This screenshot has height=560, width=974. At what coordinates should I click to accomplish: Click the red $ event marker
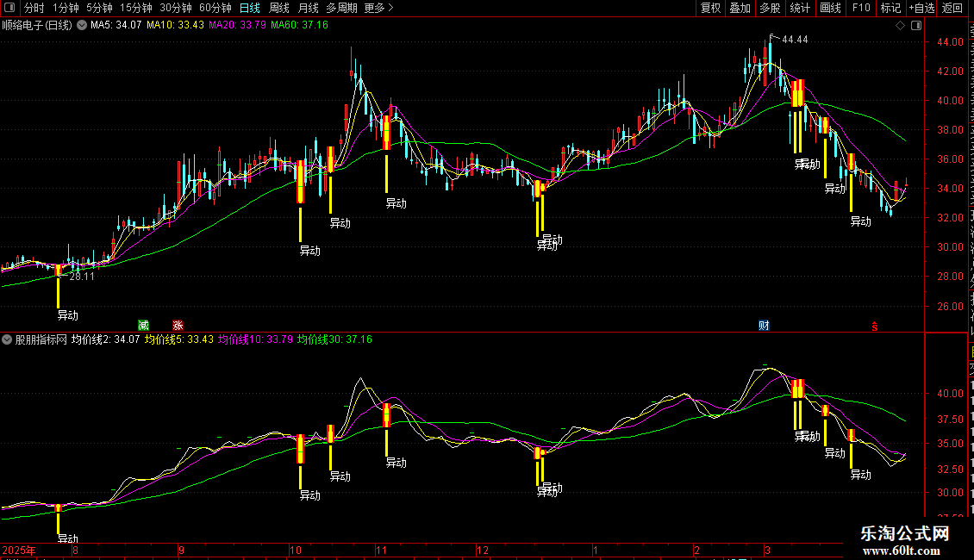[x=875, y=327]
